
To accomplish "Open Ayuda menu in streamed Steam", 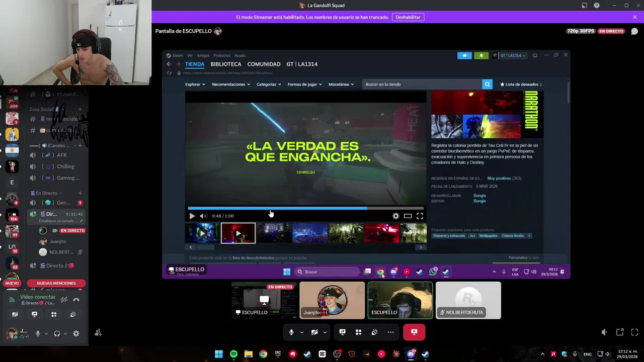I will [x=240, y=55].
